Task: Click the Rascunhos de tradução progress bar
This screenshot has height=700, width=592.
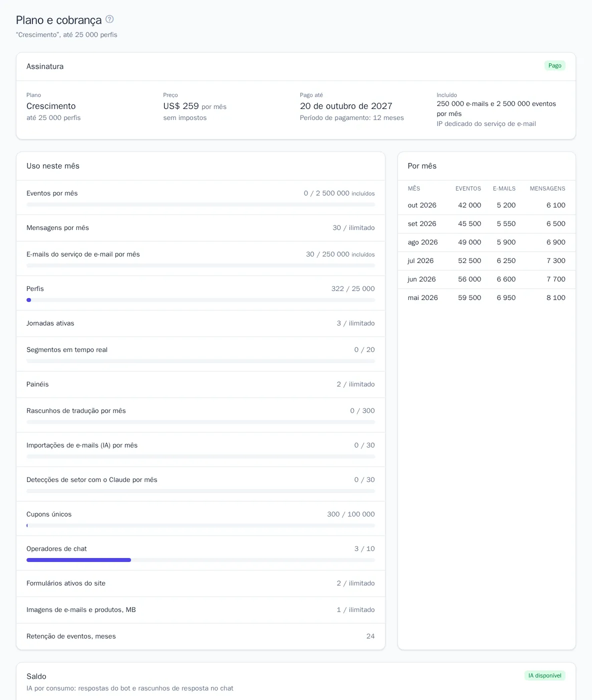Action: (200, 422)
